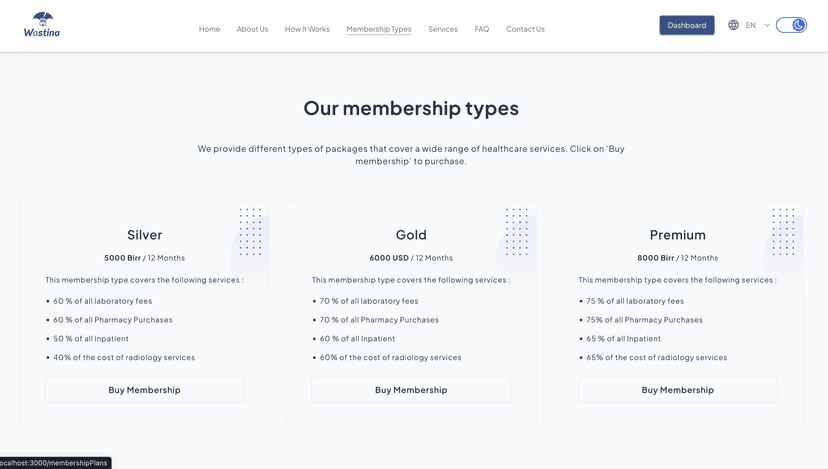The image size is (828, 469).
Task: Open the About Us page
Action: coord(252,29)
